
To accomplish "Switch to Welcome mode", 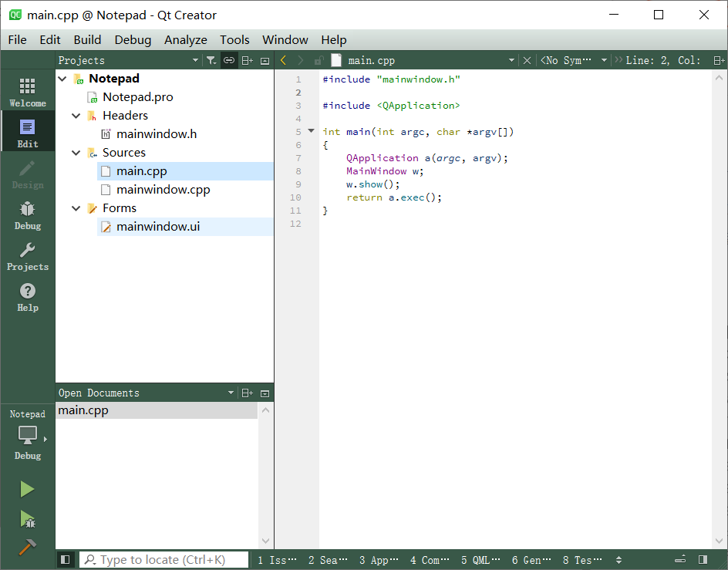I will pos(28,92).
